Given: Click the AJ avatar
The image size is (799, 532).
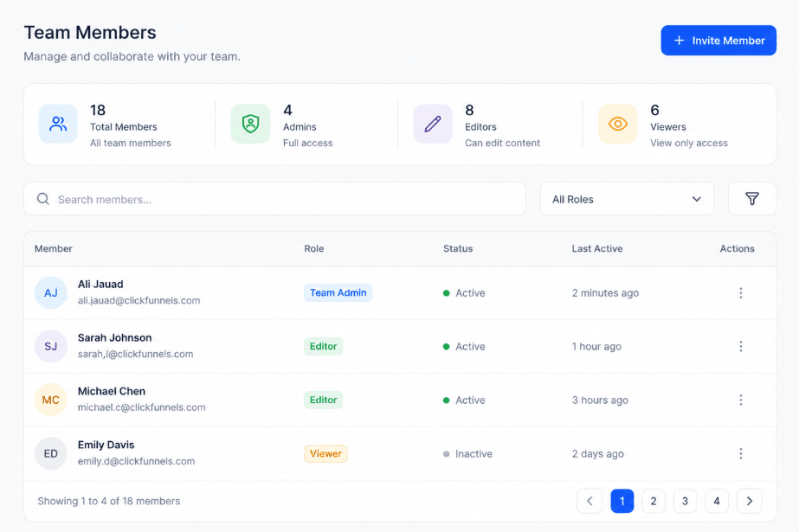Looking at the screenshot, I should click(51, 292).
